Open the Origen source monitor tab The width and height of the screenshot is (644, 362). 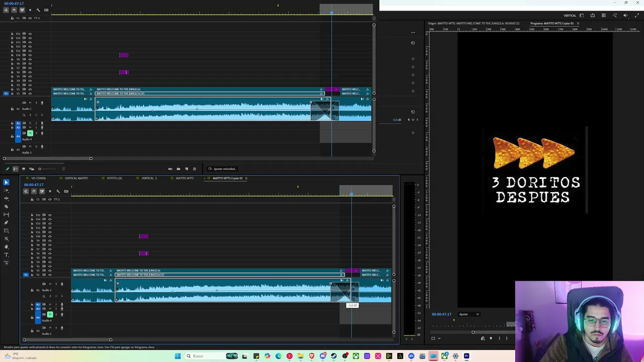coord(474,24)
